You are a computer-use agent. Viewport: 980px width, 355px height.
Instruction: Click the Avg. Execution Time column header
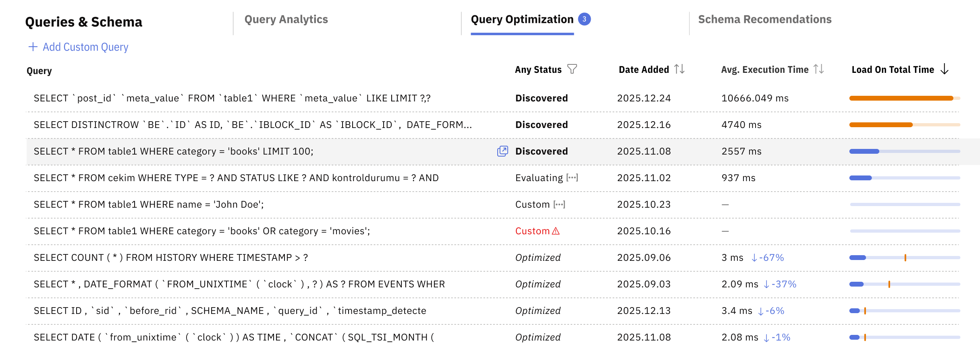tap(764, 70)
